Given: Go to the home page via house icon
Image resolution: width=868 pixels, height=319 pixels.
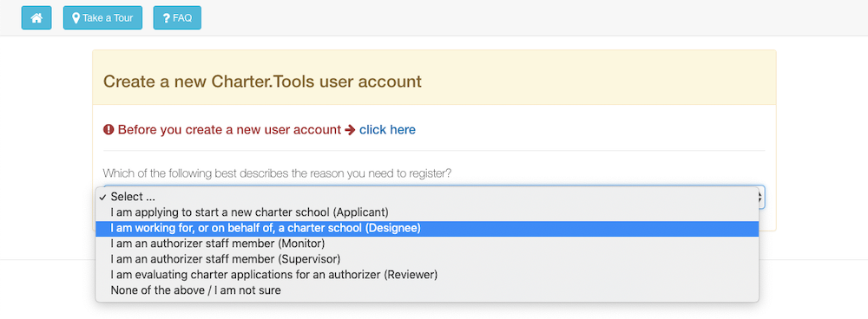Looking at the screenshot, I should coord(36,17).
